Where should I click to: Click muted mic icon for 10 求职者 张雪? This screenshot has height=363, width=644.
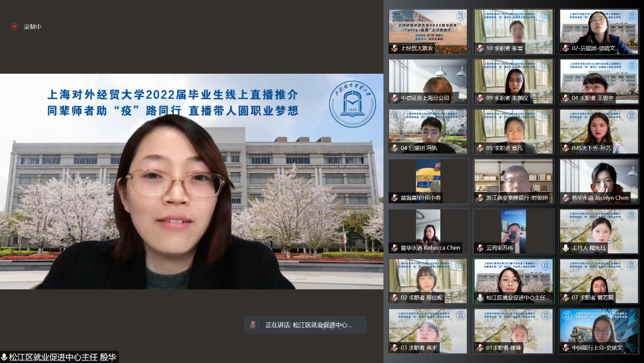point(480,48)
